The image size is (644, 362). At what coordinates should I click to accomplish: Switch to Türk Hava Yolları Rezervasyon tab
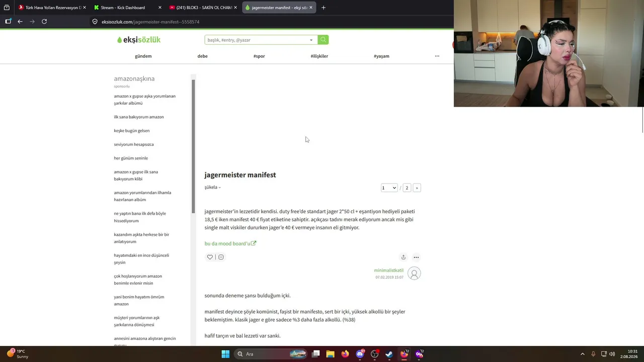click(x=52, y=8)
